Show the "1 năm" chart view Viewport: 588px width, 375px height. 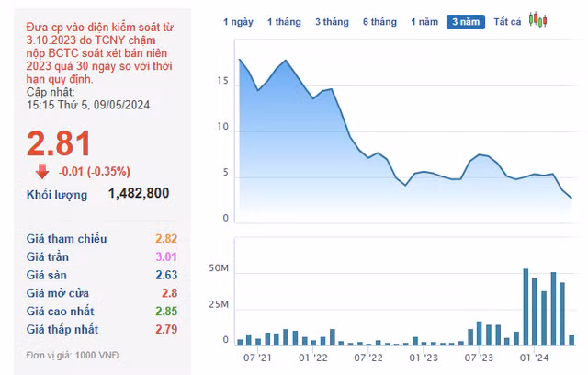coord(424,21)
